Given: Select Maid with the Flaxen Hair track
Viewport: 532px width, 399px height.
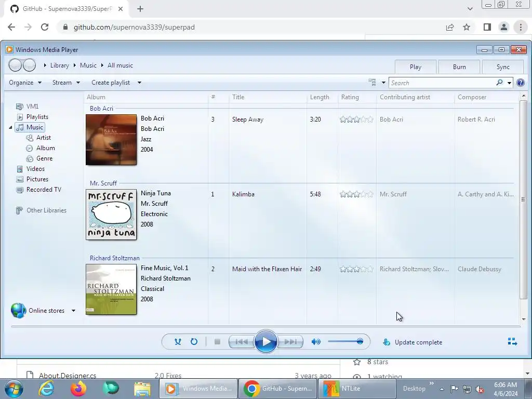Looking at the screenshot, I should pos(267,269).
